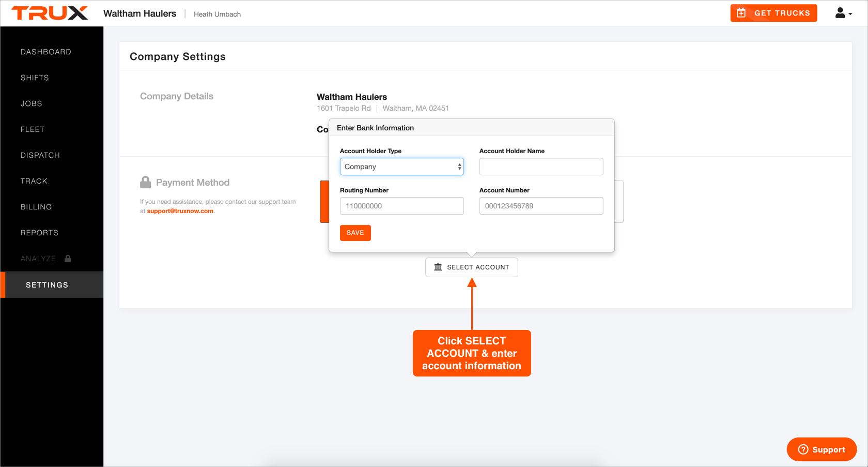Viewport: 868px width, 467px height.
Task: Open the Account Holder Type dropdown
Action: (401, 167)
